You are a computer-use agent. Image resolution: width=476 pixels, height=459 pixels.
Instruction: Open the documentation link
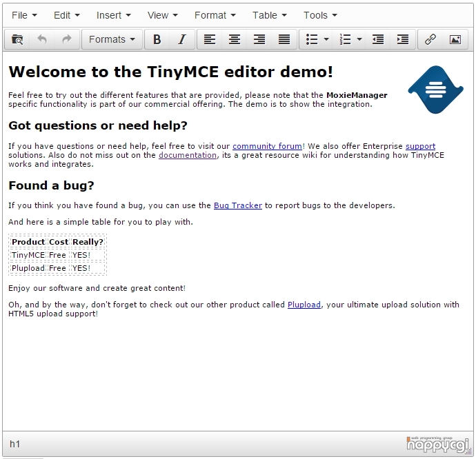point(188,155)
